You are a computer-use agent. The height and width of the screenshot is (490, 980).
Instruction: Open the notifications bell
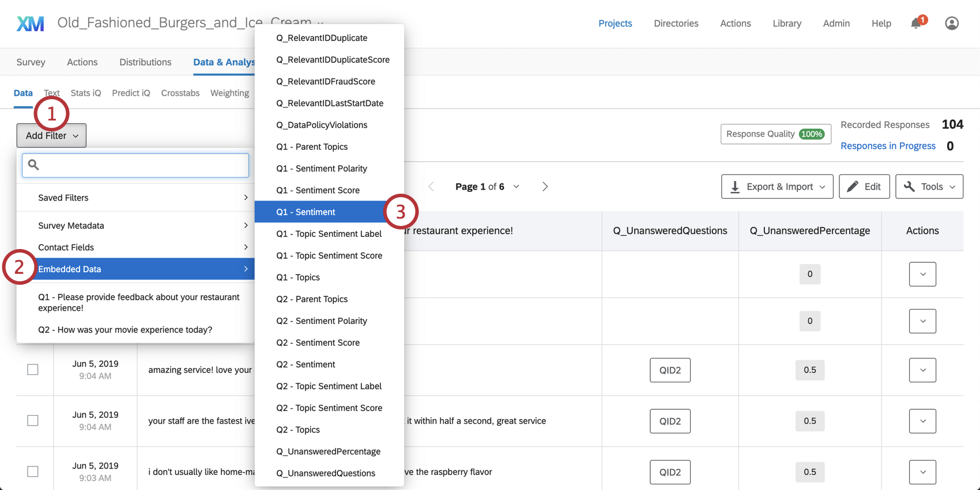pyautogui.click(x=915, y=24)
